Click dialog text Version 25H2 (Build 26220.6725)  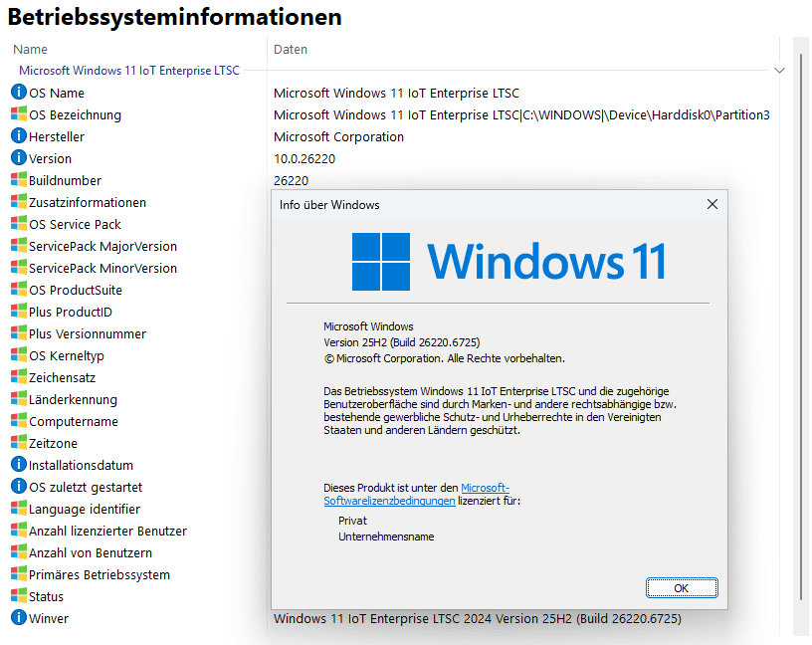point(402,342)
